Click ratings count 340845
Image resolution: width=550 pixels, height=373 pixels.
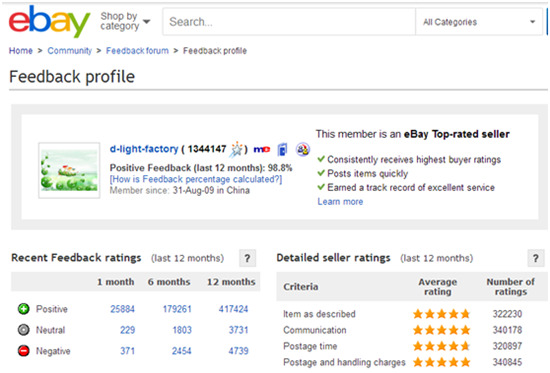(507, 362)
